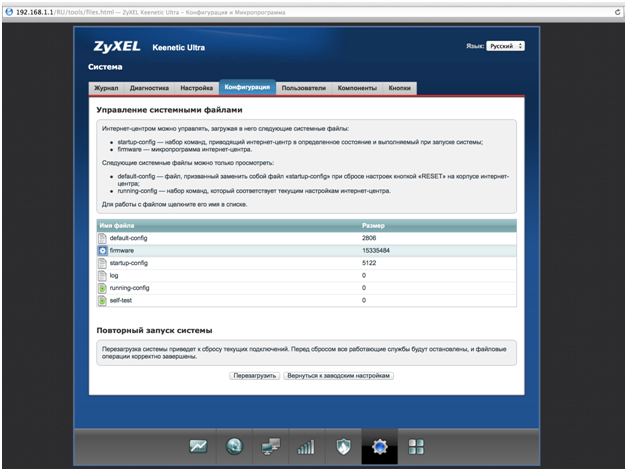The height and width of the screenshot is (471, 627).
Task: Open the running-config file link
Action: click(130, 287)
